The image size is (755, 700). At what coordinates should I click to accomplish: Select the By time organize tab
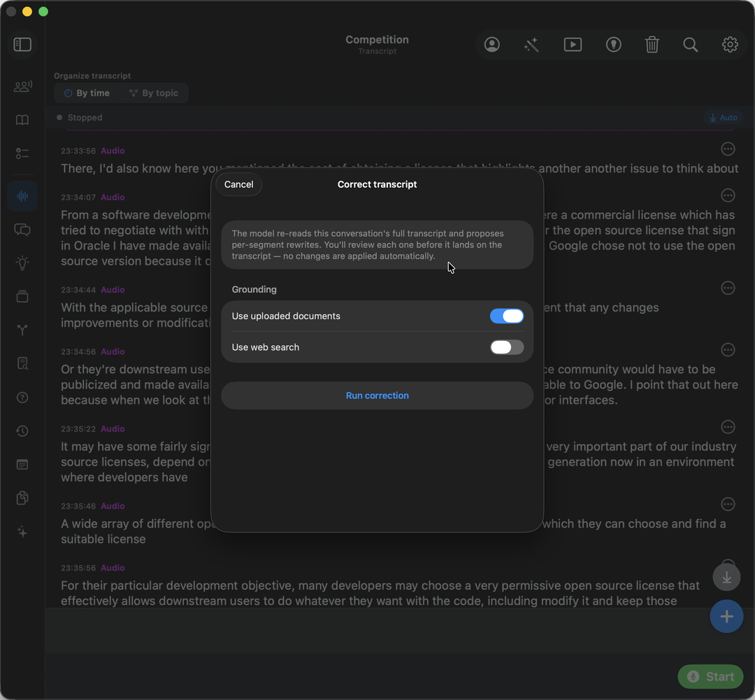tap(87, 93)
